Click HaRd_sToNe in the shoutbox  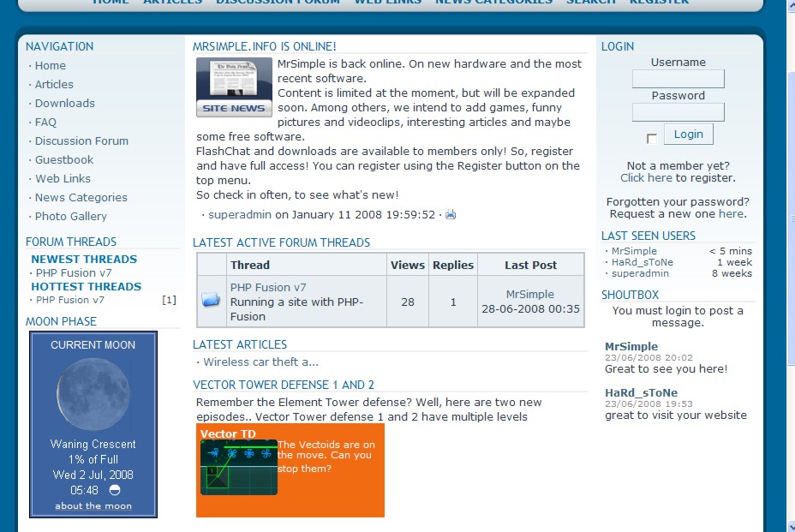(641, 393)
